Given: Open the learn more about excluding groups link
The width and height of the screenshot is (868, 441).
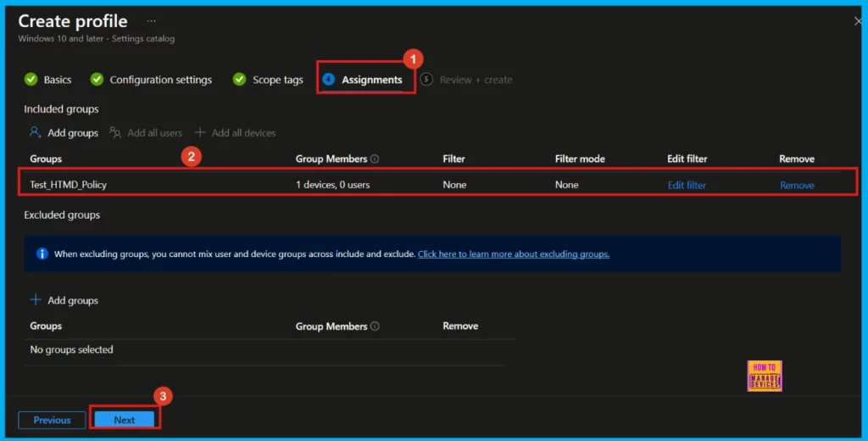Looking at the screenshot, I should (x=514, y=254).
